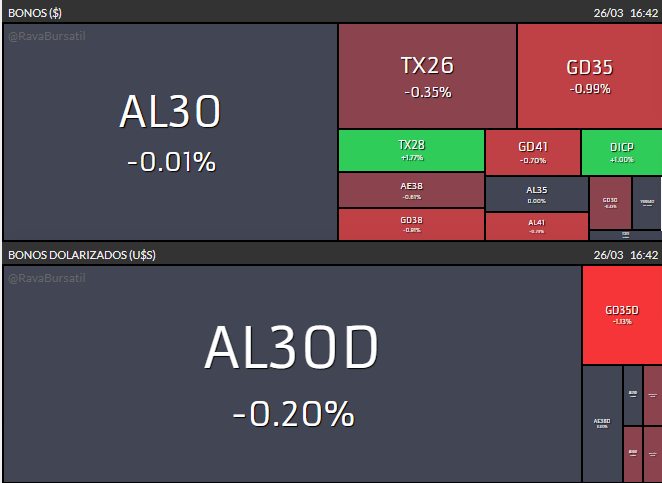The width and height of the screenshot is (662, 483).
Task: Open the AE38 bond tile
Action: (x=411, y=189)
